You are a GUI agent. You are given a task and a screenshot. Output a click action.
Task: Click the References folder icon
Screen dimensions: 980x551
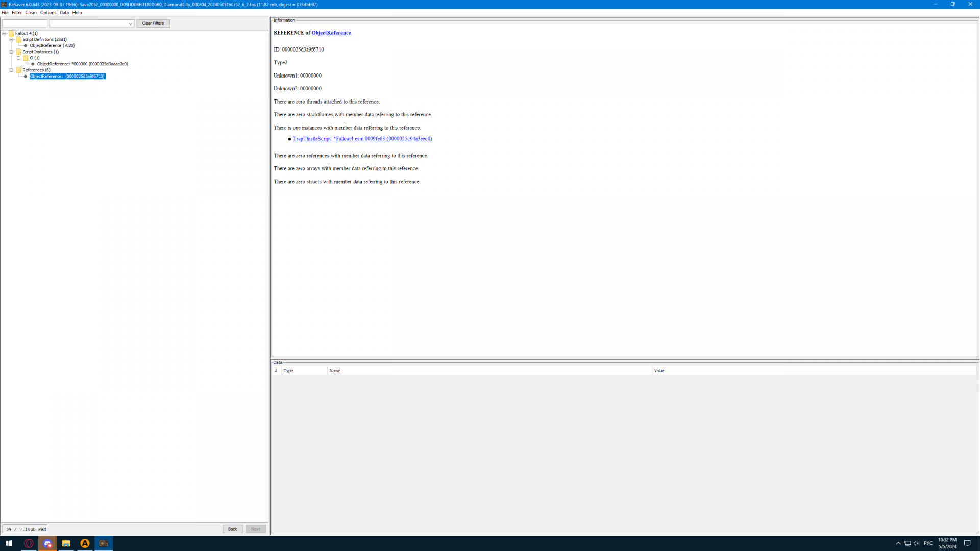pos(18,70)
